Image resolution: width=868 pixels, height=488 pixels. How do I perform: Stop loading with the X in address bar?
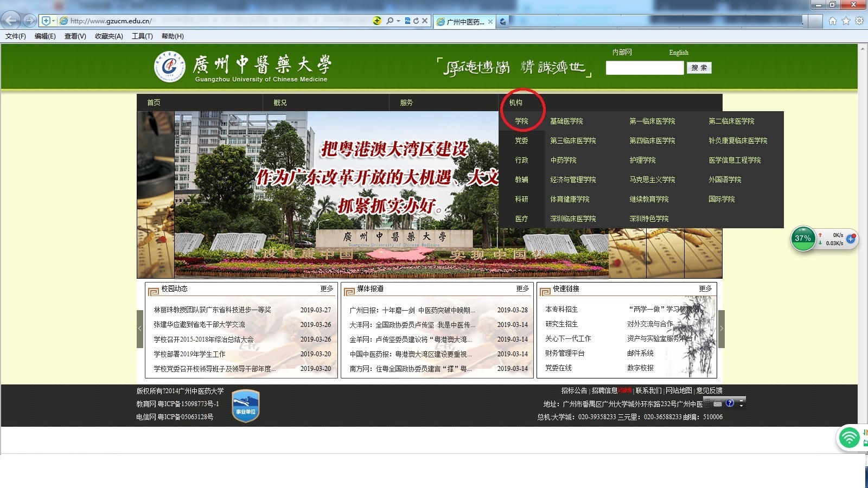click(425, 21)
